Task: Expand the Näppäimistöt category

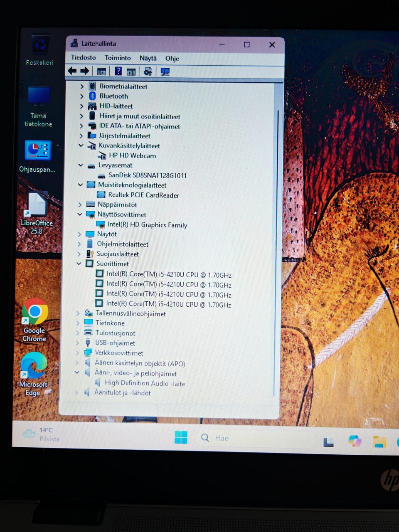Action: (79, 204)
